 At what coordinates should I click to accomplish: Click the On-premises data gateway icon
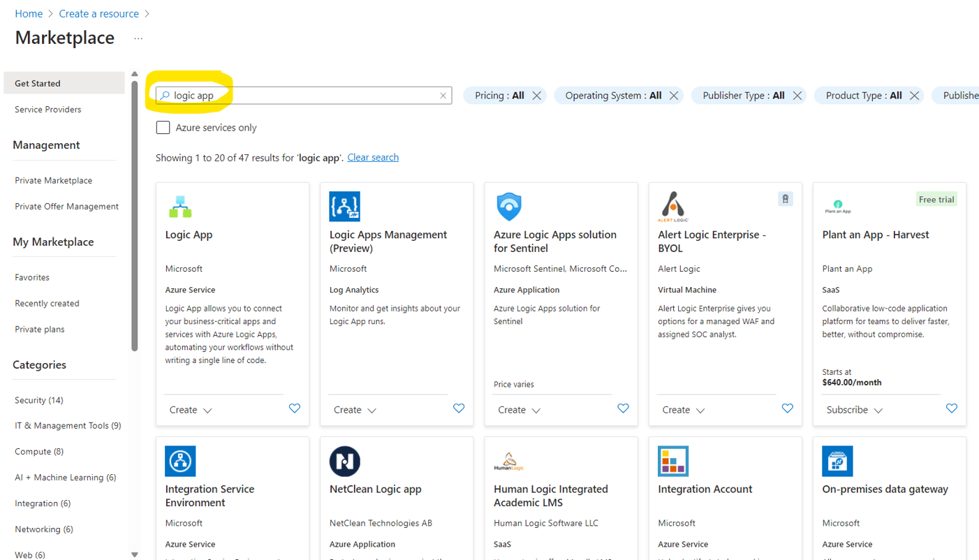[x=837, y=461]
